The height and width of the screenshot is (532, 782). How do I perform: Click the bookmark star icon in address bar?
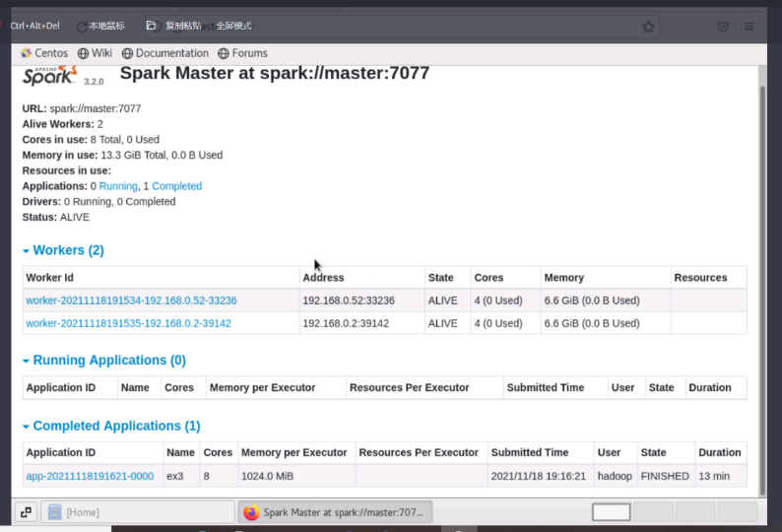648,27
